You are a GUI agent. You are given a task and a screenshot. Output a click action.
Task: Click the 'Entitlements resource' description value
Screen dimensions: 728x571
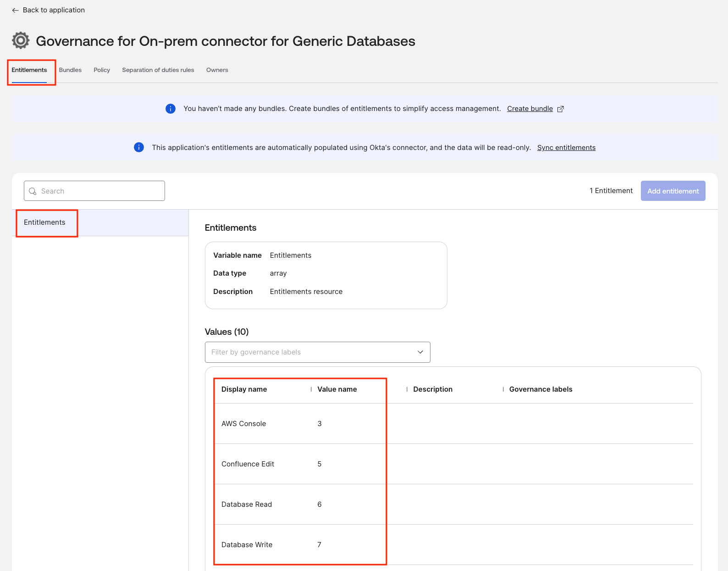tap(306, 292)
